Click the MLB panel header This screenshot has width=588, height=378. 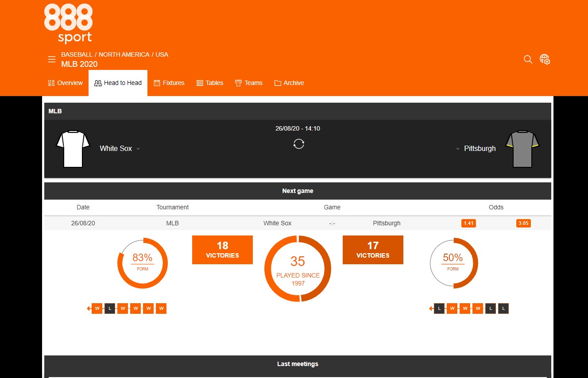coord(298,111)
